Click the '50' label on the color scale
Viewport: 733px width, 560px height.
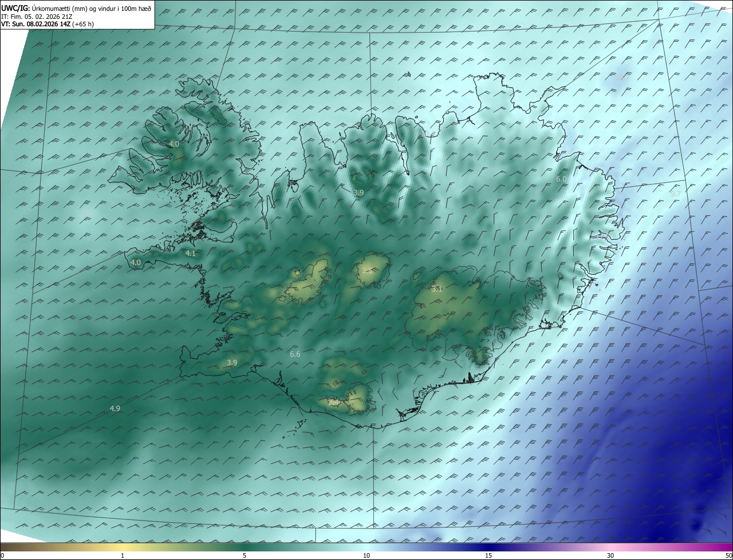[x=728, y=555]
